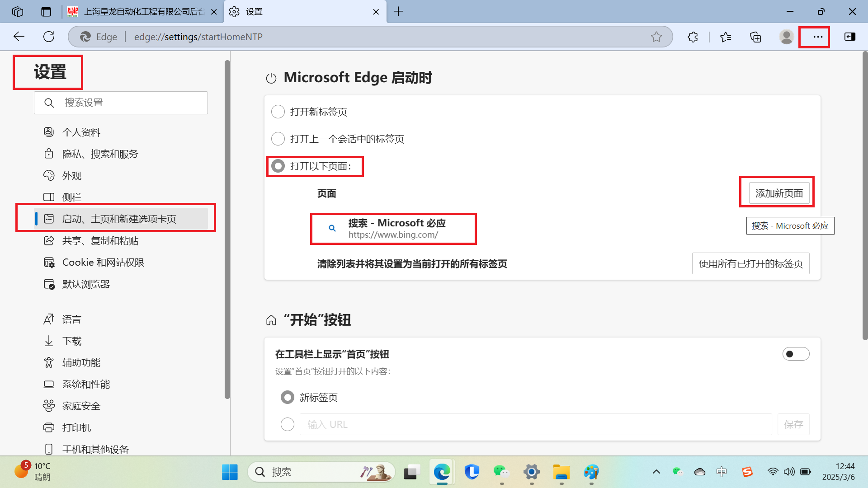Navigate to language settings
Viewport: 868px width, 488px height.
[x=73, y=319]
